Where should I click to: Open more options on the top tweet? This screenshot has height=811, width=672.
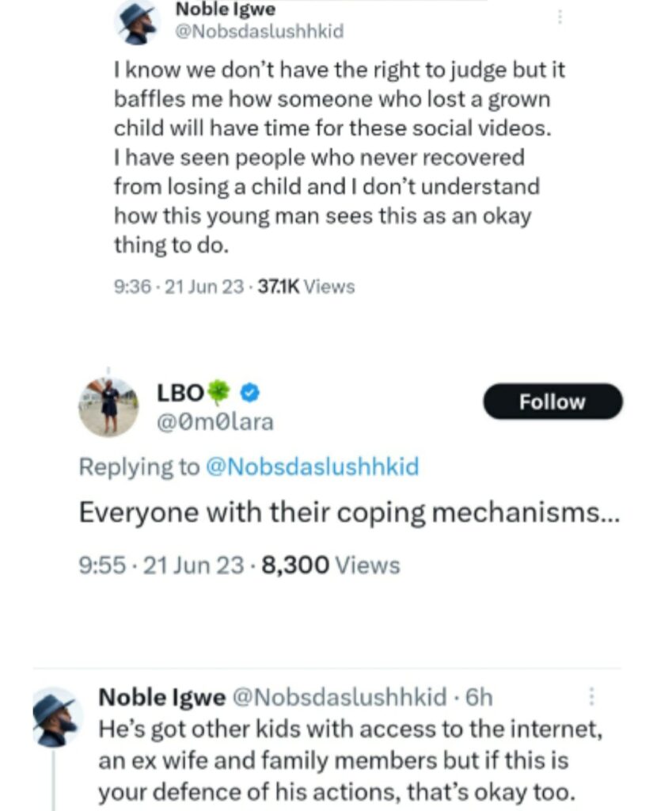pyautogui.click(x=560, y=17)
